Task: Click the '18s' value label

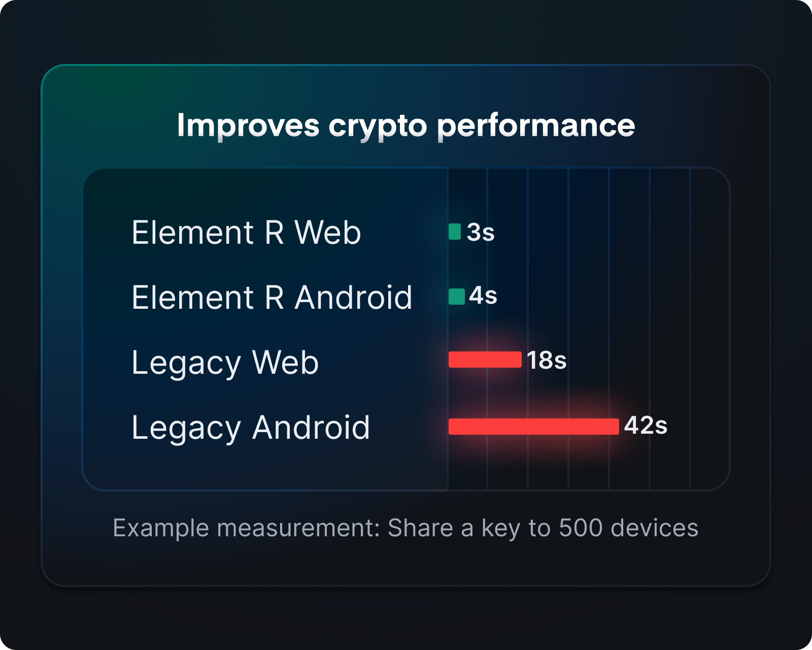Action: point(547,361)
